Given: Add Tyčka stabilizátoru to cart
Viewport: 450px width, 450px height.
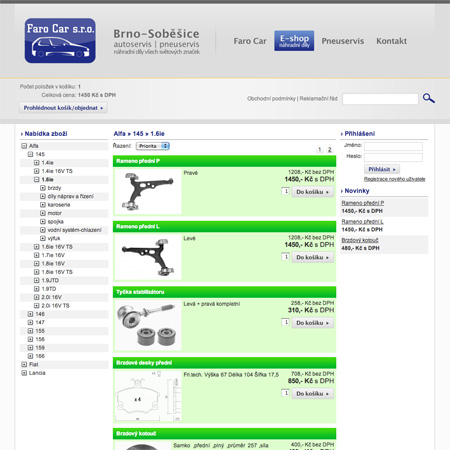Looking at the screenshot, I should point(312,323).
